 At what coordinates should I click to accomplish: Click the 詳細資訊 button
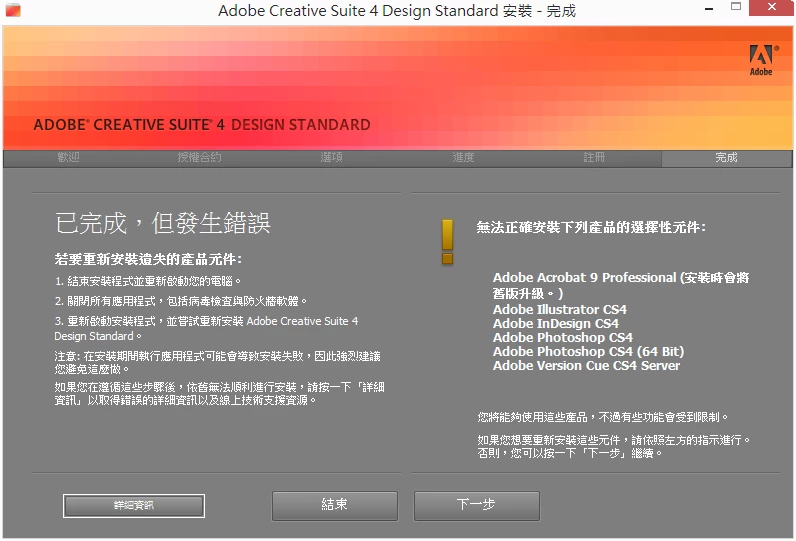coord(134,505)
